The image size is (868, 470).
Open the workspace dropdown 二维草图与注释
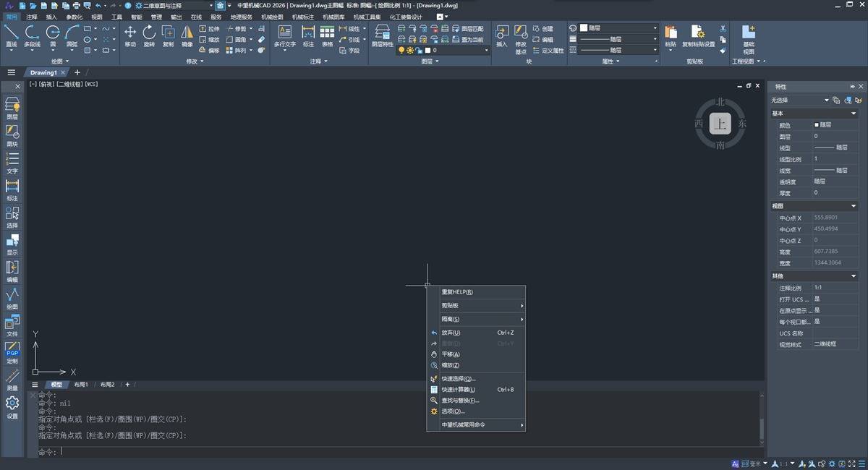pos(174,6)
